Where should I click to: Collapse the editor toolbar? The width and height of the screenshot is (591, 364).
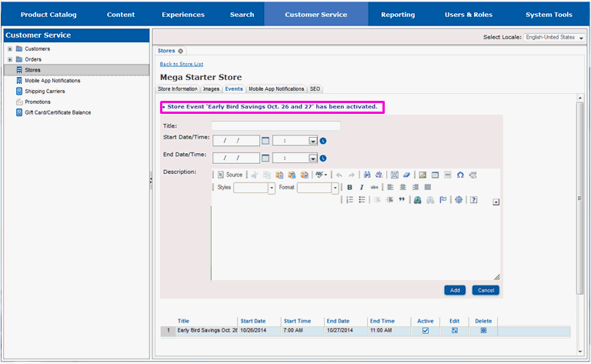pyautogui.click(x=496, y=202)
